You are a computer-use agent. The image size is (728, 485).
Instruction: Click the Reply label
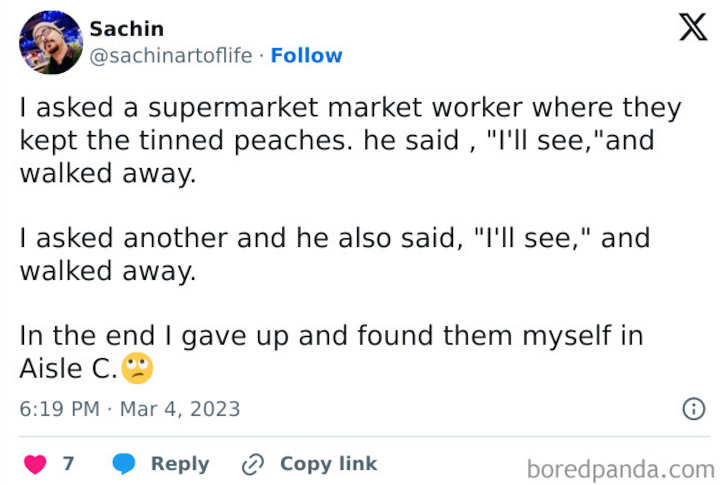click(x=180, y=464)
